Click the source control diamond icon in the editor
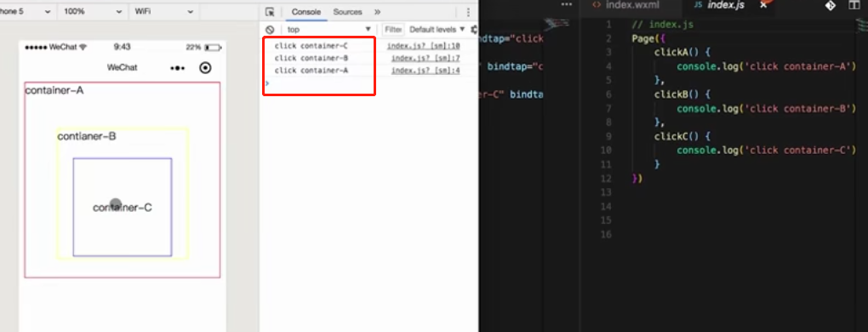868x332 pixels. tap(830, 5)
